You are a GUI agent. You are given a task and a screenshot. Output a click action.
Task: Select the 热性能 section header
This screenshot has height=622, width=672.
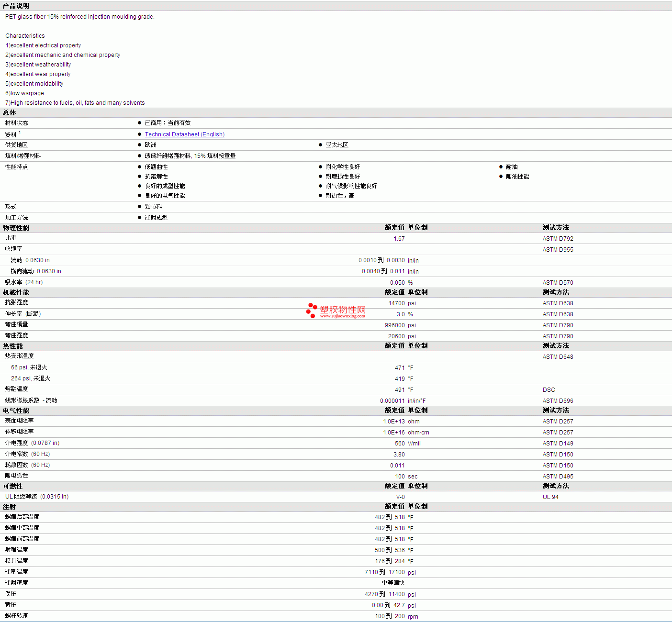pyautogui.click(x=12, y=346)
